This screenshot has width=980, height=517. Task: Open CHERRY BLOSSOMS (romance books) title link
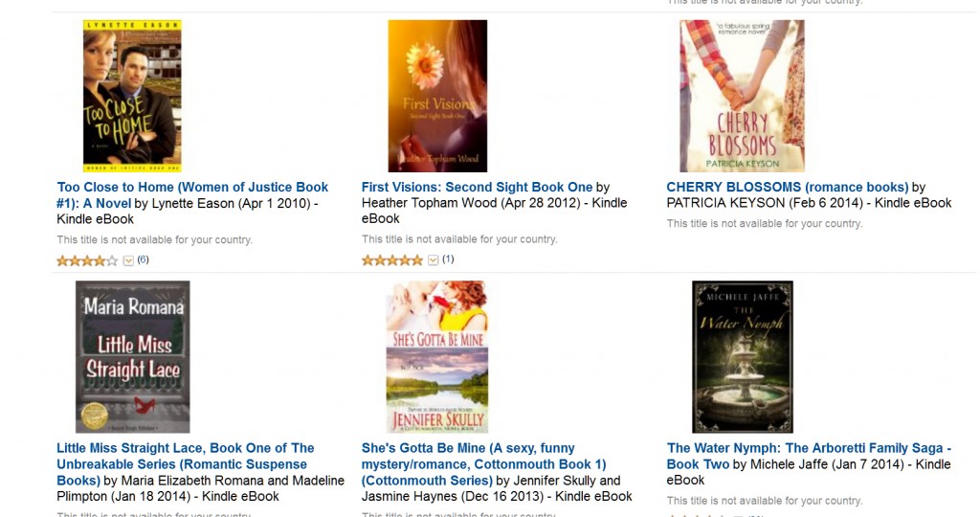point(788,187)
